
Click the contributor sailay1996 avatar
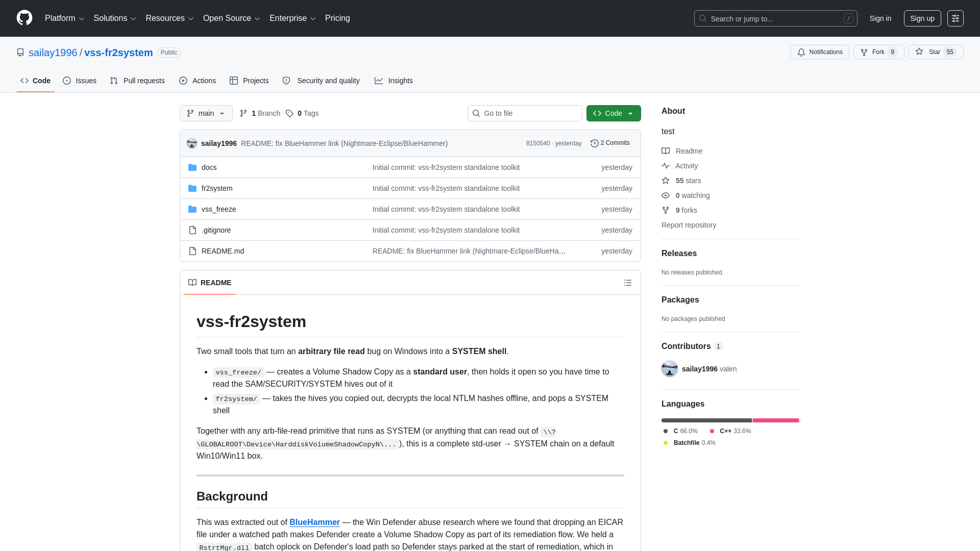tap(670, 369)
